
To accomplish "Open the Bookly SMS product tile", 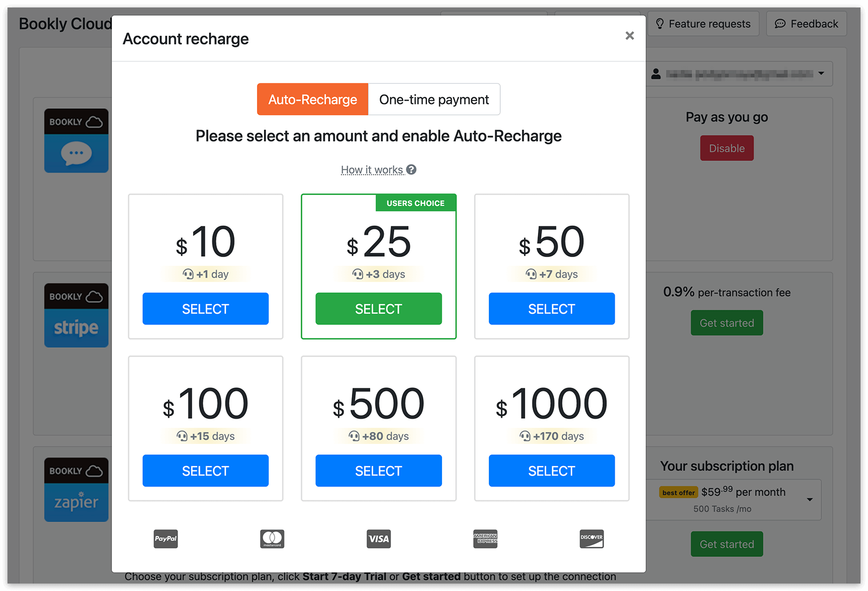I will tap(76, 141).
